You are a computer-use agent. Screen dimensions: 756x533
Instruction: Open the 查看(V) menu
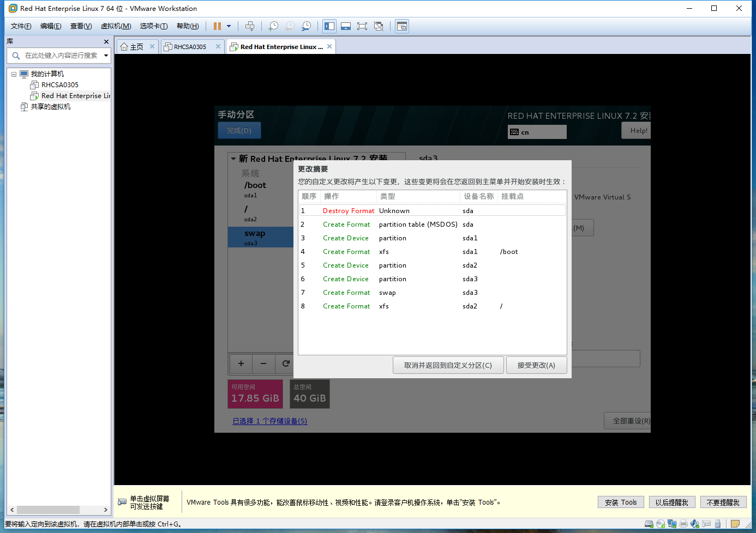tap(81, 26)
